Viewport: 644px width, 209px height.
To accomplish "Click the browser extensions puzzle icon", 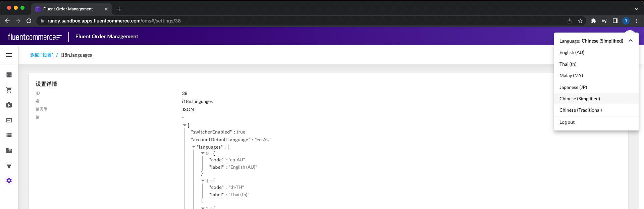I will point(593,21).
